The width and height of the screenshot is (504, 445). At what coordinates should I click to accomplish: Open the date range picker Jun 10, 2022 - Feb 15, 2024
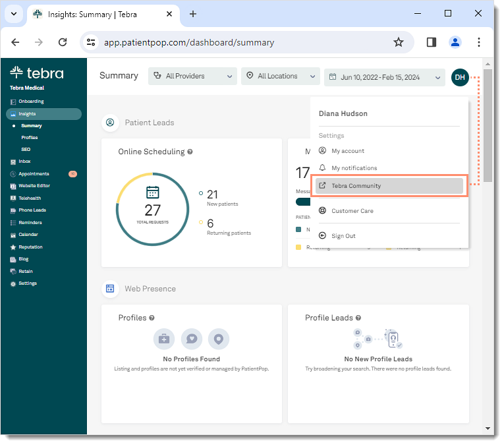tap(385, 78)
